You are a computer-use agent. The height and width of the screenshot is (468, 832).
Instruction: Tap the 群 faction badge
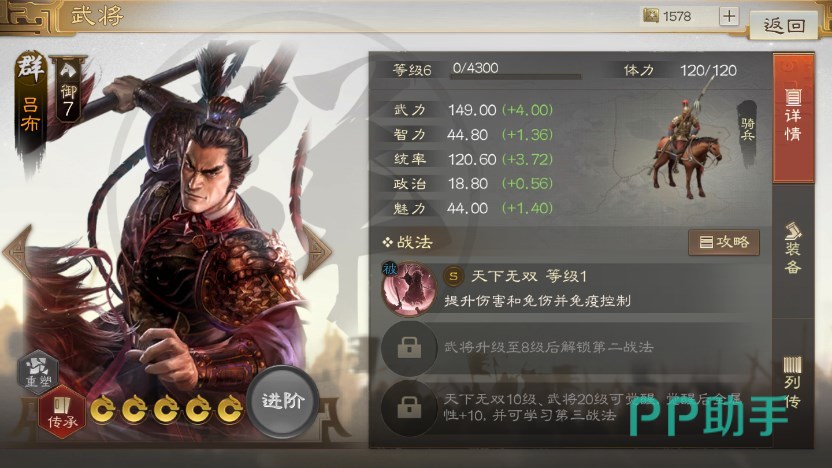coord(30,67)
